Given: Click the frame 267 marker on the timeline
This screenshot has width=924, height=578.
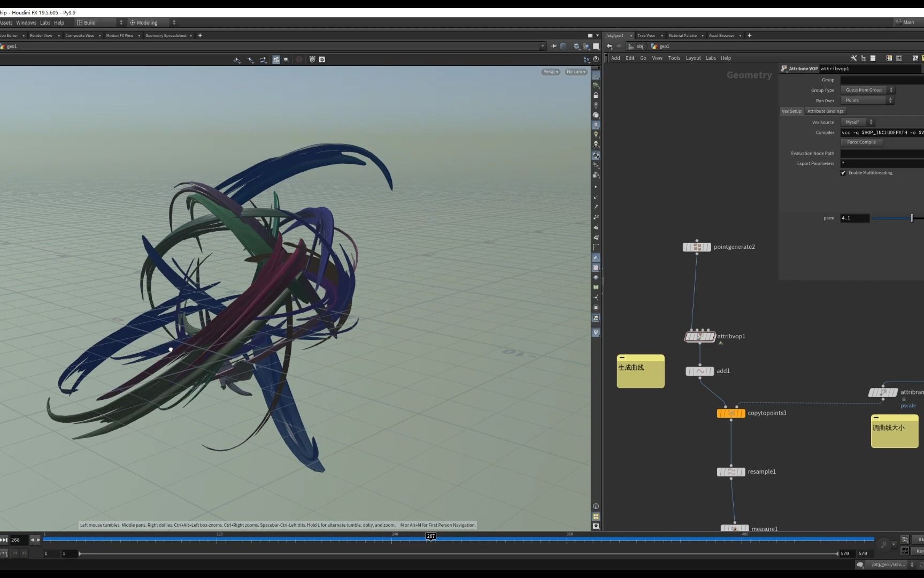Looking at the screenshot, I should (430, 536).
